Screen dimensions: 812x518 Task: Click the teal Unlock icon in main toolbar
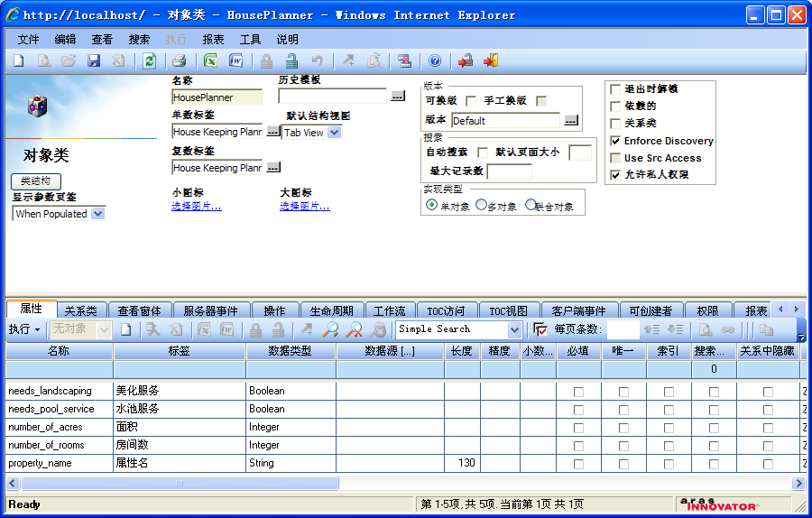[x=292, y=61]
